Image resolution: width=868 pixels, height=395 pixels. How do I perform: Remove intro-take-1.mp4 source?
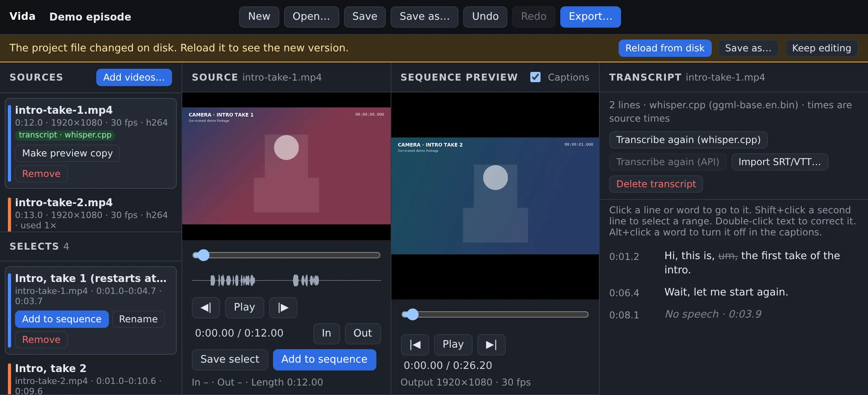click(41, 174)
